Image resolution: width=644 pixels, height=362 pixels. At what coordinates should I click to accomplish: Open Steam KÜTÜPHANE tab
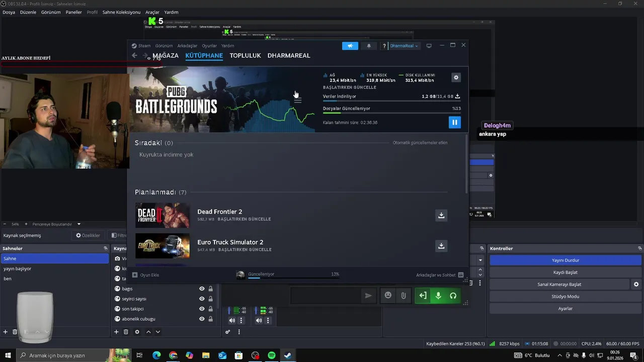point(204,55)
